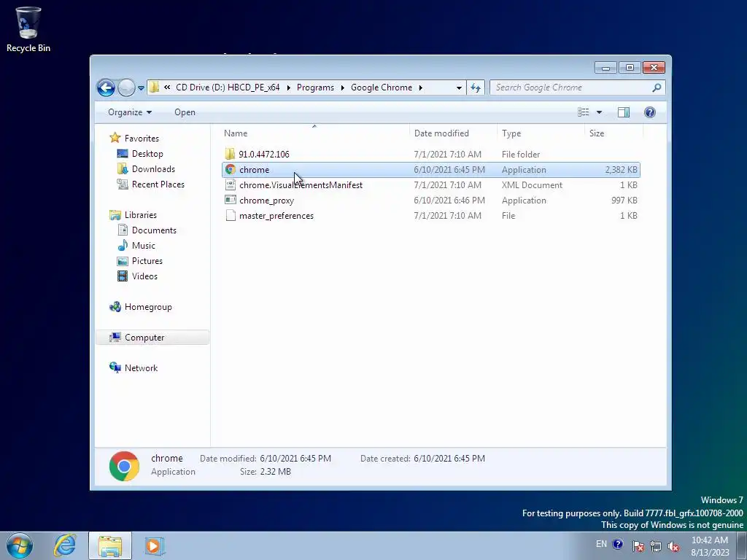This screenshot has width=747, height=560.
Task: Click the Forward navigation arrow
Action: (x=126, y=87)
